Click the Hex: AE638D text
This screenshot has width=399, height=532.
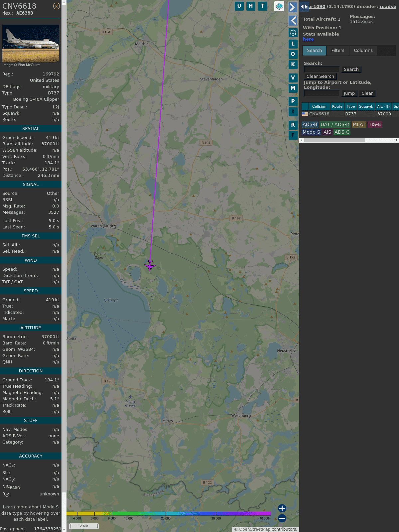(x=18, y=13)
